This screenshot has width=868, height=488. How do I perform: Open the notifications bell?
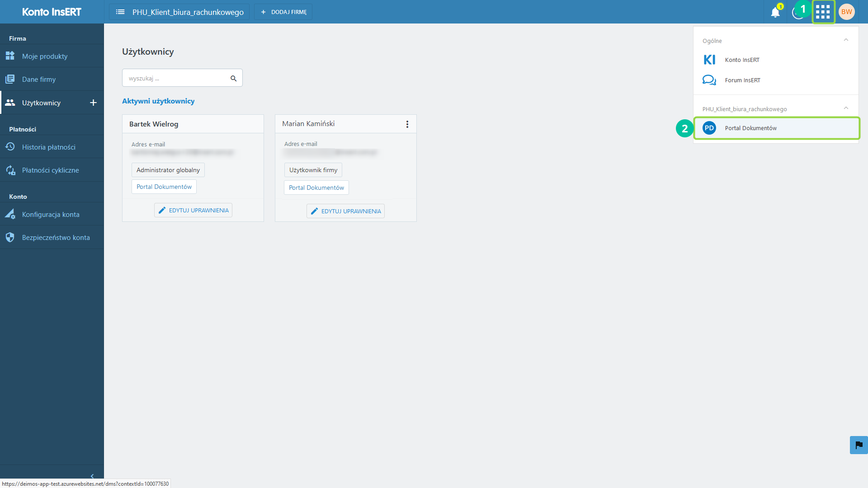pos(775,12)
